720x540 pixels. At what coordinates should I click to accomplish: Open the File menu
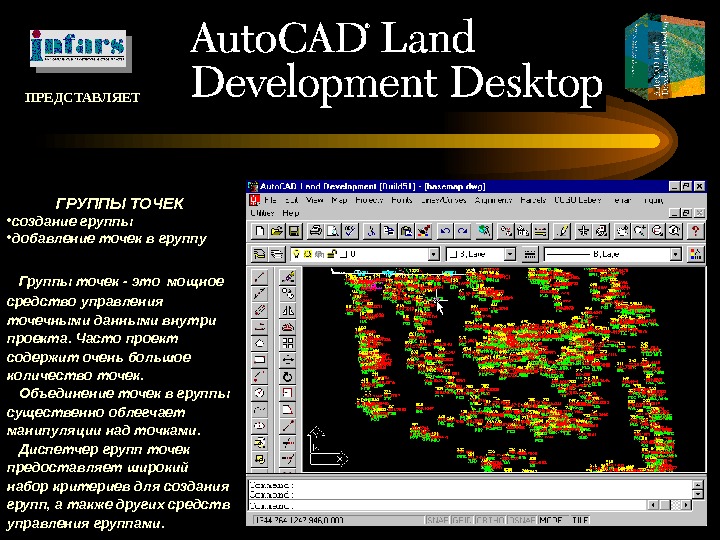(x=270, y=200)
